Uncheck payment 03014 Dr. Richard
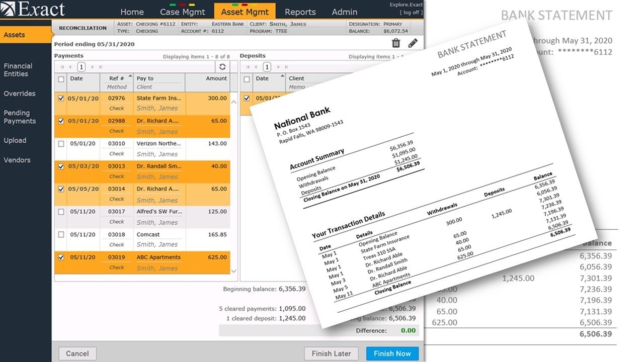644x362 pixels. [x=61, y=189]
